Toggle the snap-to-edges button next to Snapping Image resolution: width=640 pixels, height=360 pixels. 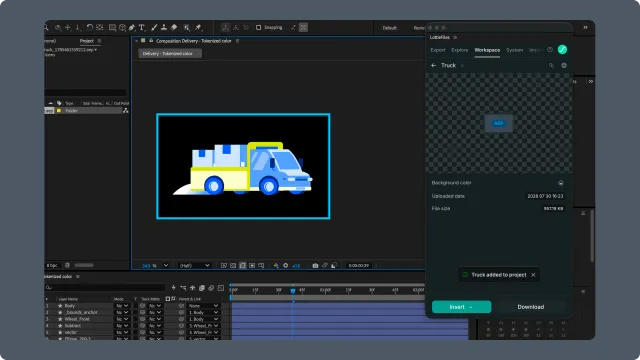293,27
